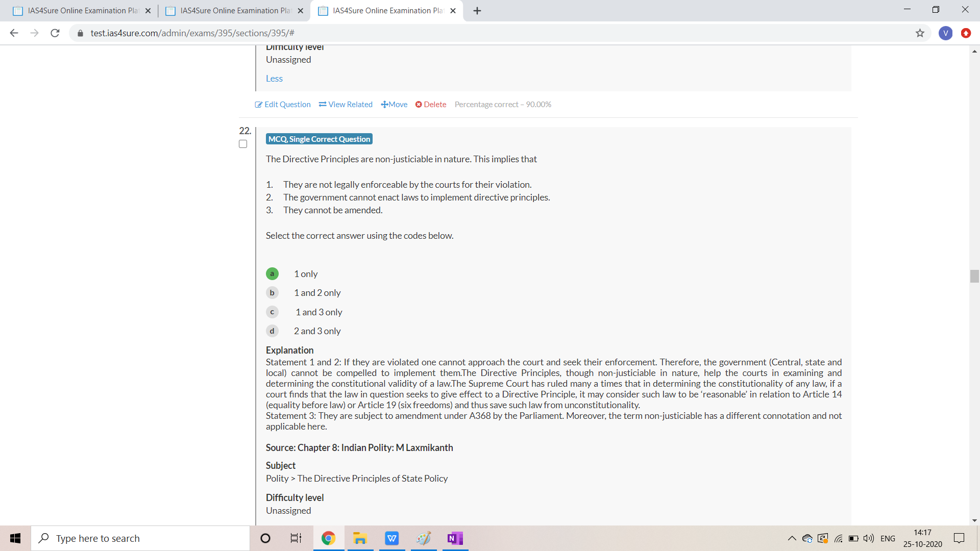Collapse details with the Less link
This screenshot has width=980, height=551.
274,79
